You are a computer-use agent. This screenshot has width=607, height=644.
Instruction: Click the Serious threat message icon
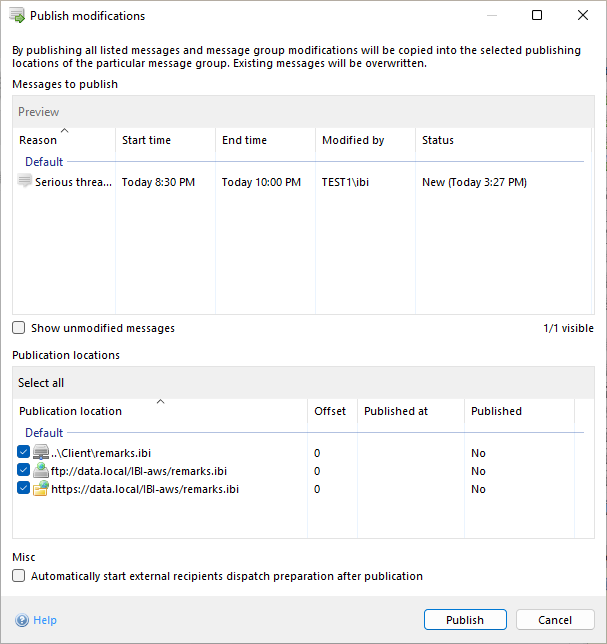tap(25, 181)
